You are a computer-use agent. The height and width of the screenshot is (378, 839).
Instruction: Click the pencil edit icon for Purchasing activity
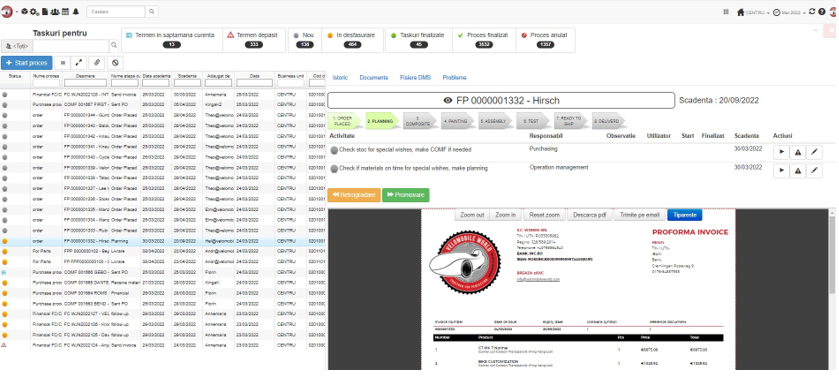814,153
